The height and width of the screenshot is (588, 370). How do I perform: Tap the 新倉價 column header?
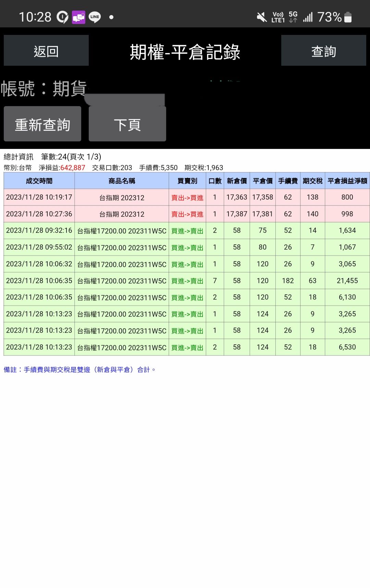click(237, 181)
